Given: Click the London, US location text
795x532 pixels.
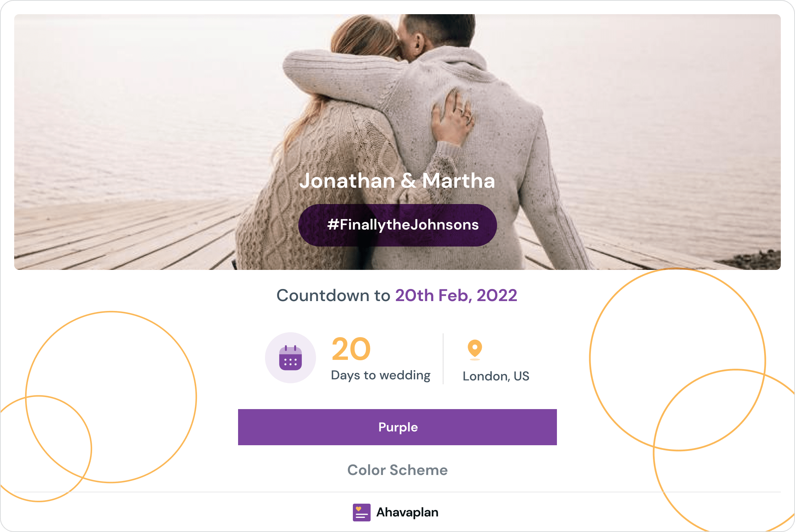Looking at the screenshot, I should (x=496, y=376).
